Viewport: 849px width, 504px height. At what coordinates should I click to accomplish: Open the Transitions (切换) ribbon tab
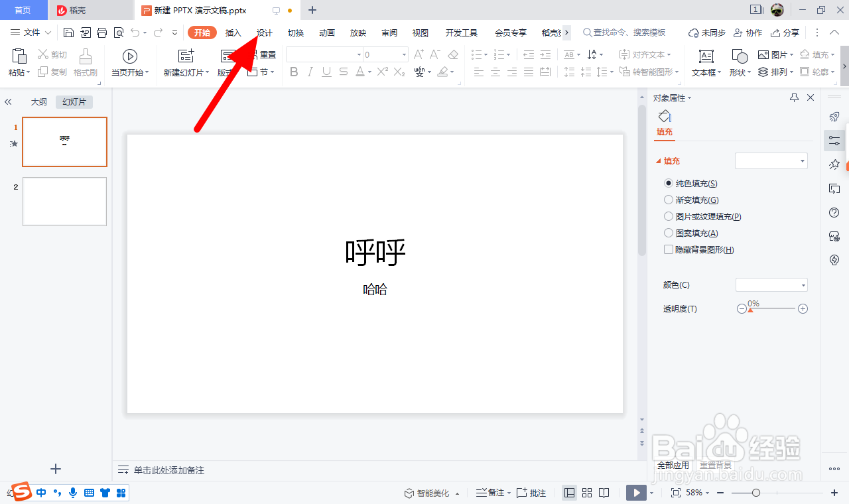point(296,32)
